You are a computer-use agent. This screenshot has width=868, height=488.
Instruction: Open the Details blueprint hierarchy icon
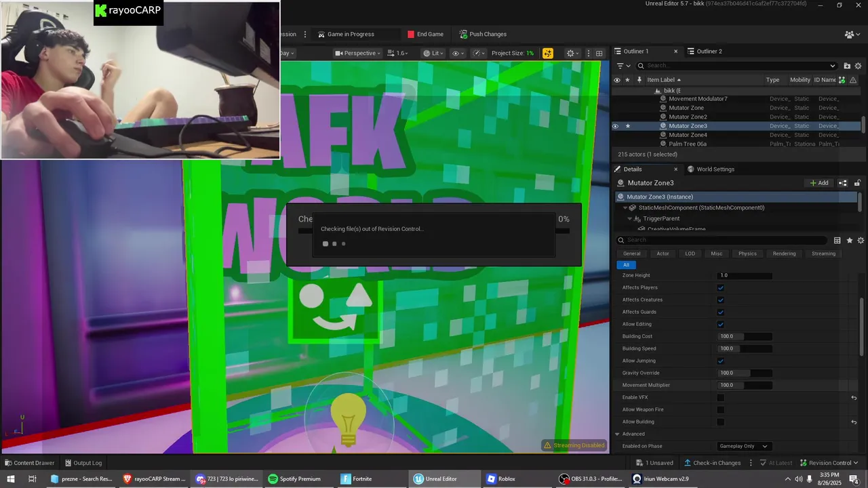tap(843, 183)
